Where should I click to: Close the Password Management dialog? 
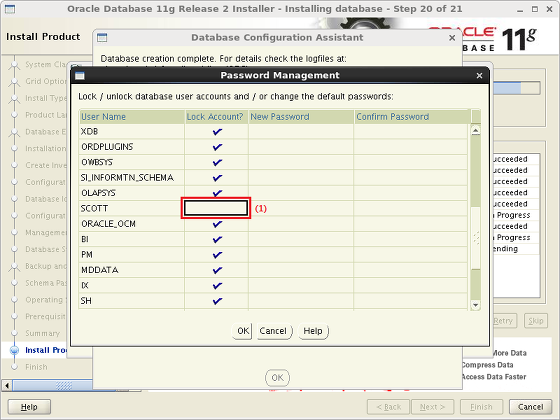(479, 75)
